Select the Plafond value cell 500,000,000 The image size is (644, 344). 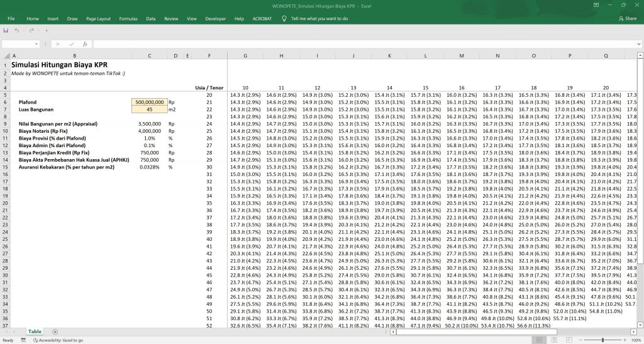pyautogui.click(x=150, y=101)
